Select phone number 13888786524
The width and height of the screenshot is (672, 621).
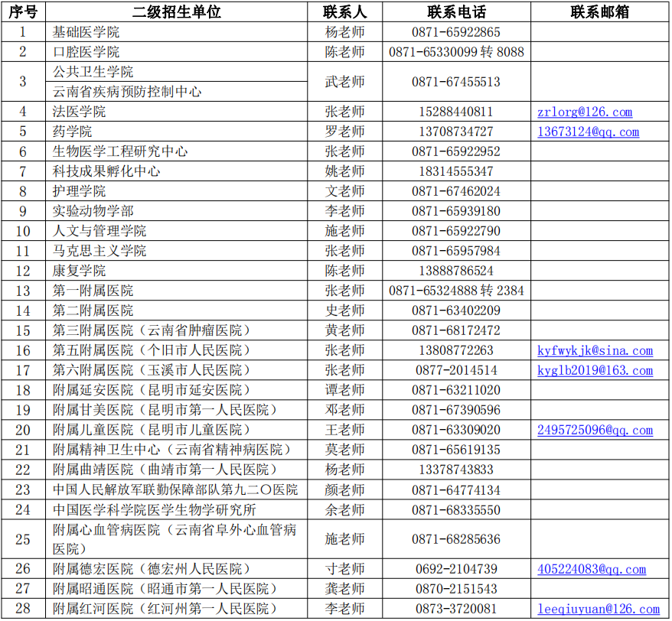456,271
